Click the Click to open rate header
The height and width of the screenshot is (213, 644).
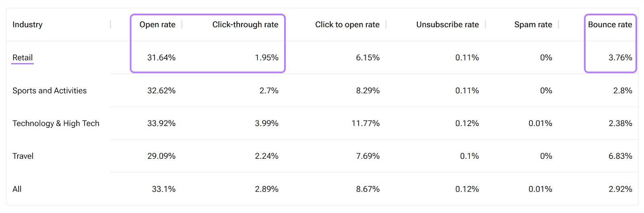click(x=347, y=25)
